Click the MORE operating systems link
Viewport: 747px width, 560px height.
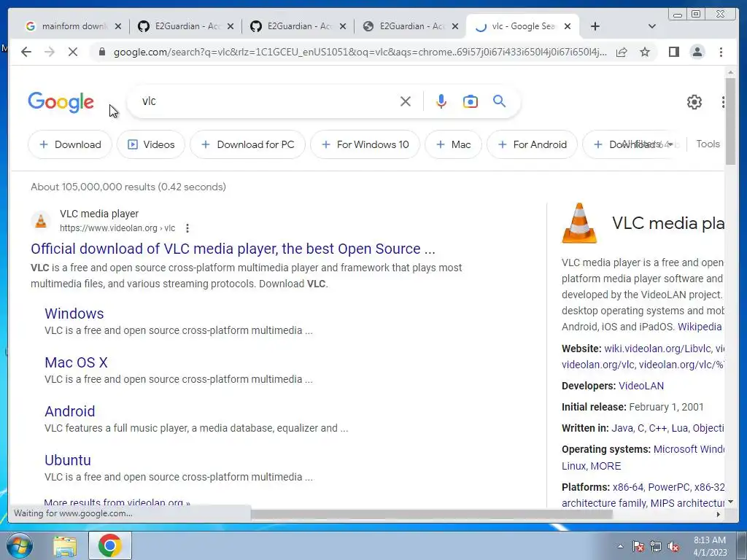[605, 466]
